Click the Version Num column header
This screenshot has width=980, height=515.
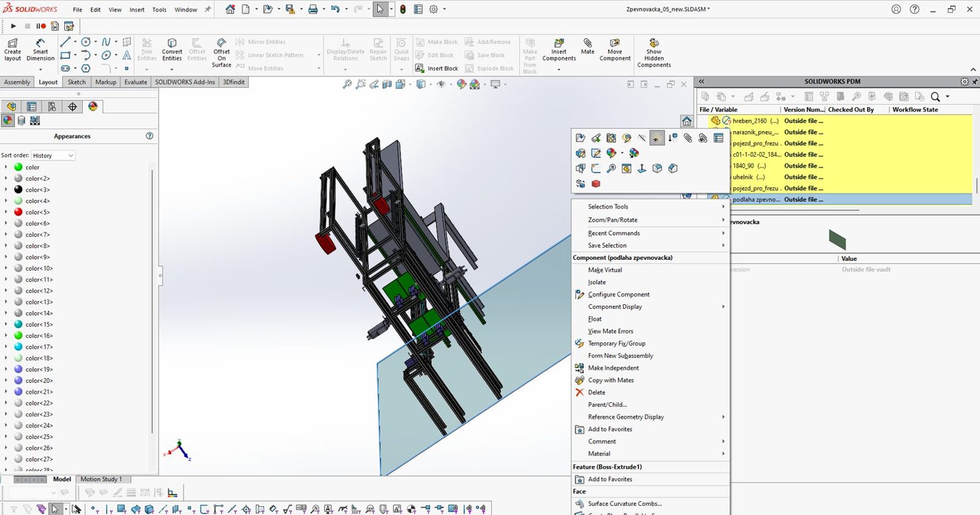(804, 110)
